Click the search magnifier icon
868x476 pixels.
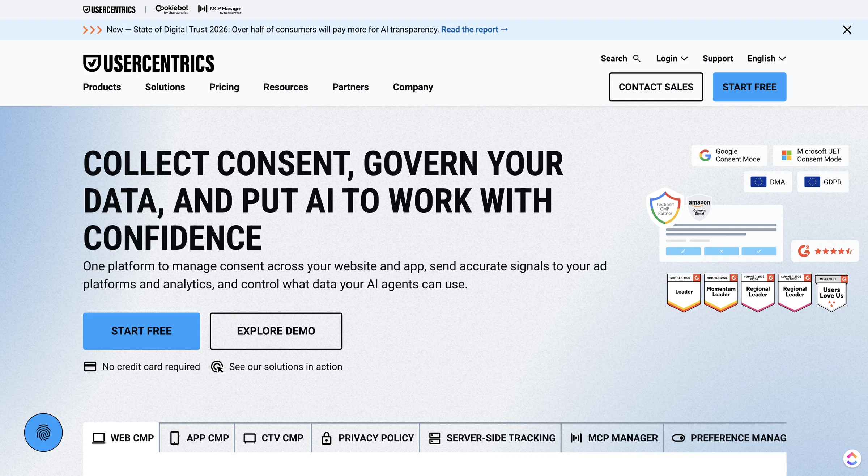(637, 59)
